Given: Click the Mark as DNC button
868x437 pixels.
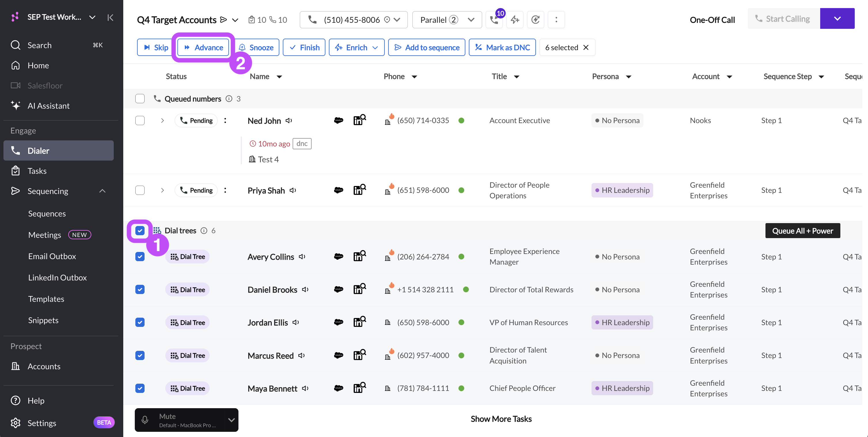Looking at the screenshot, I should tap(502, 47).
